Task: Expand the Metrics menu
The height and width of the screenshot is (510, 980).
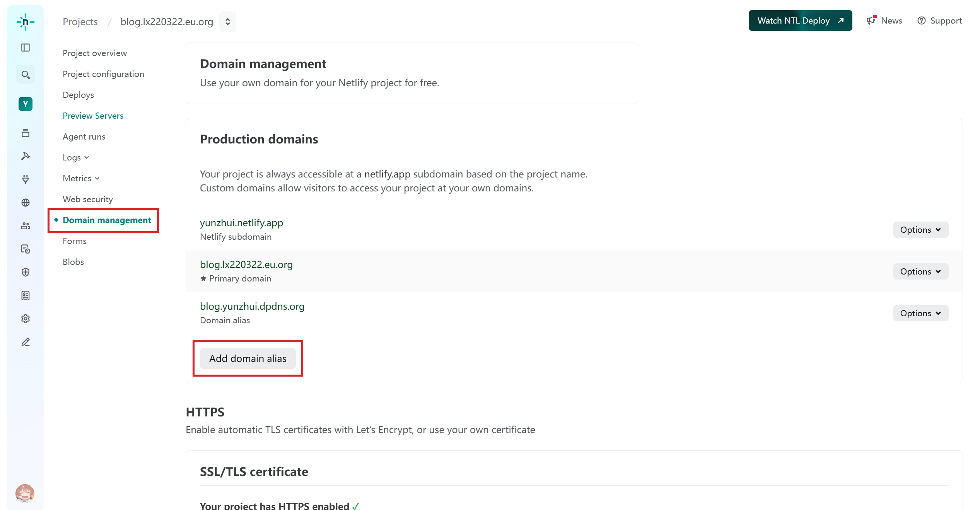Action: click(x=81, y=178)
